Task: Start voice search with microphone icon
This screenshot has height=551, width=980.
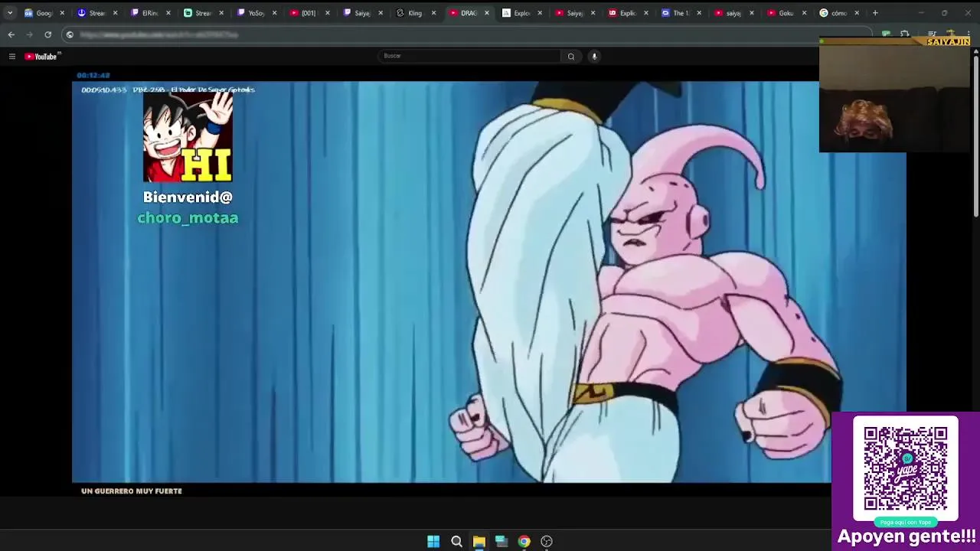Action: (594, 56)
